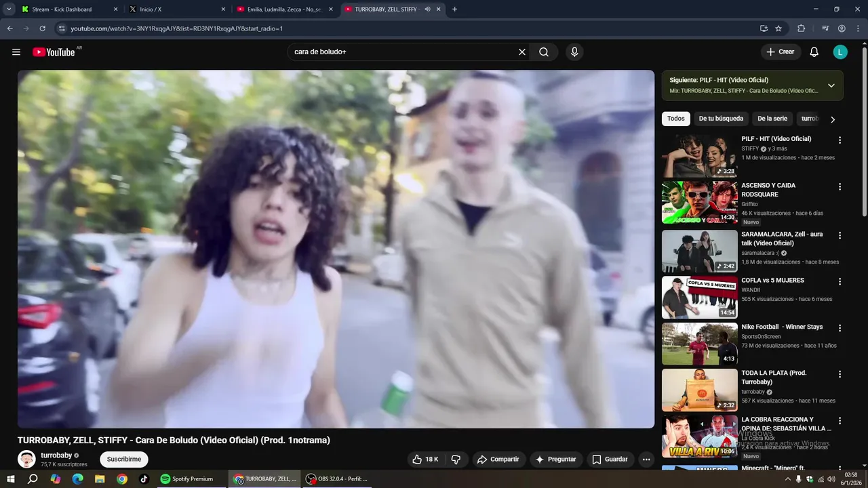Reload the current page
This screenshot has width=868, height=488.
click(x=42, y=28)
